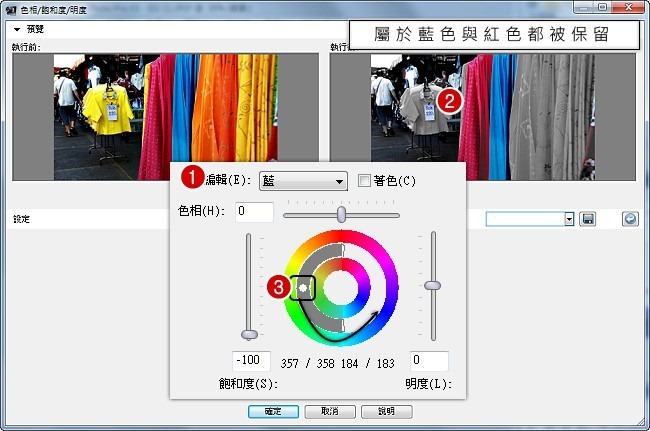Save preset with the floppy disk icon
650x431 pixels.
(x=587, y=219)
